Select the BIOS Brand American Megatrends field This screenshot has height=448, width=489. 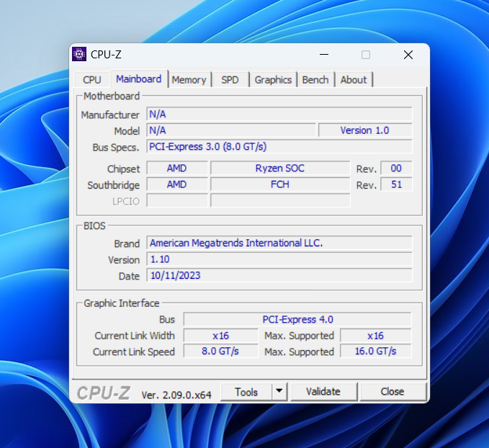click(279, 243)
